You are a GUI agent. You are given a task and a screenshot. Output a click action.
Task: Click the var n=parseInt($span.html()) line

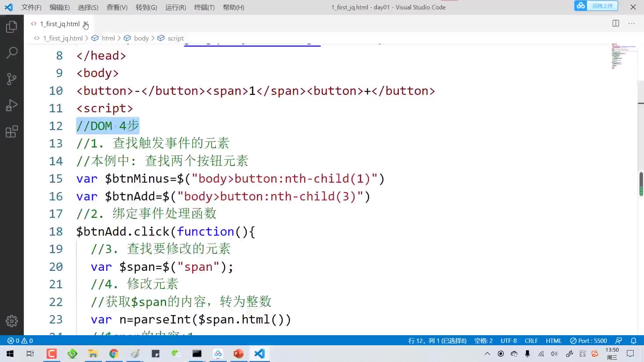pos(191,319)
